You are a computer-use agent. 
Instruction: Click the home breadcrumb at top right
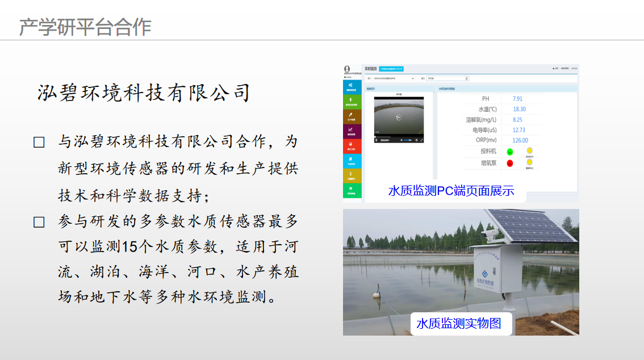(x=556, y=69)
